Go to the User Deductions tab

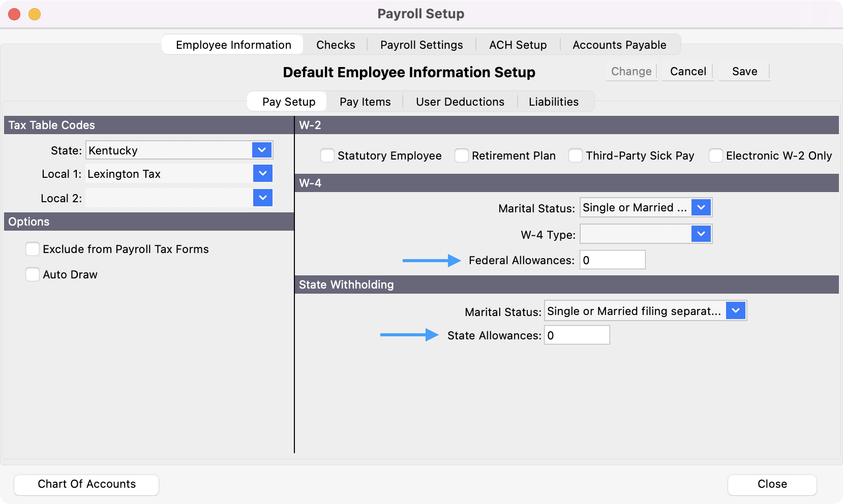pos(460,102)
